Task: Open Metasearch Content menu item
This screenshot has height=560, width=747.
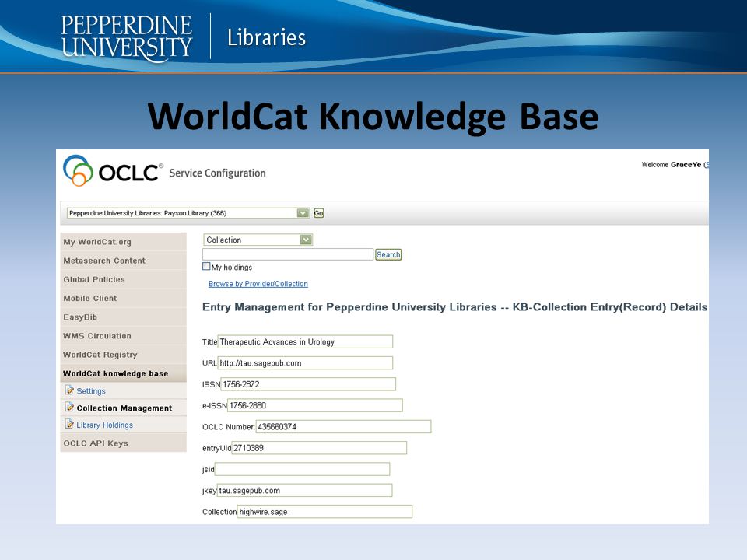Action: click(124, 261)
